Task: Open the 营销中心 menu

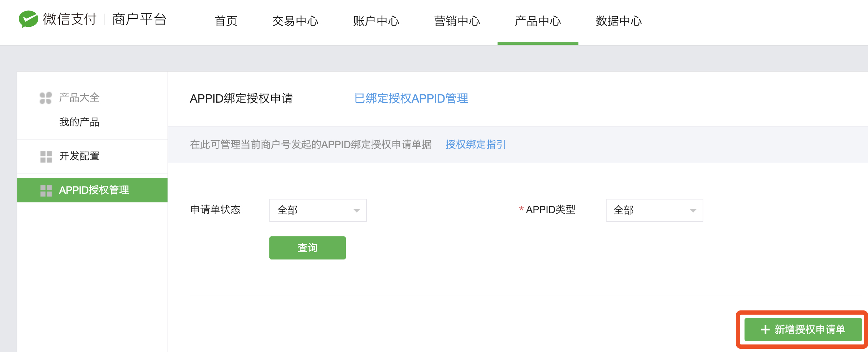Action: coord(457,21)
